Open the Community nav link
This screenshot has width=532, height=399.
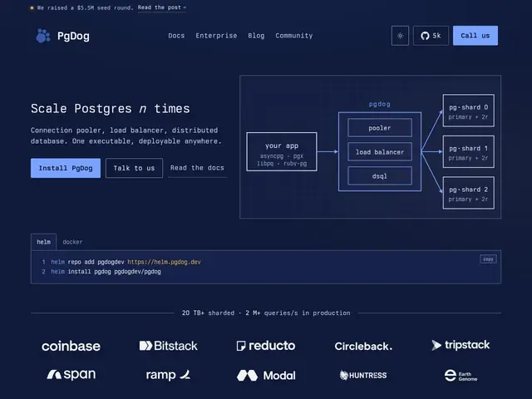click(x=293, y=36)
